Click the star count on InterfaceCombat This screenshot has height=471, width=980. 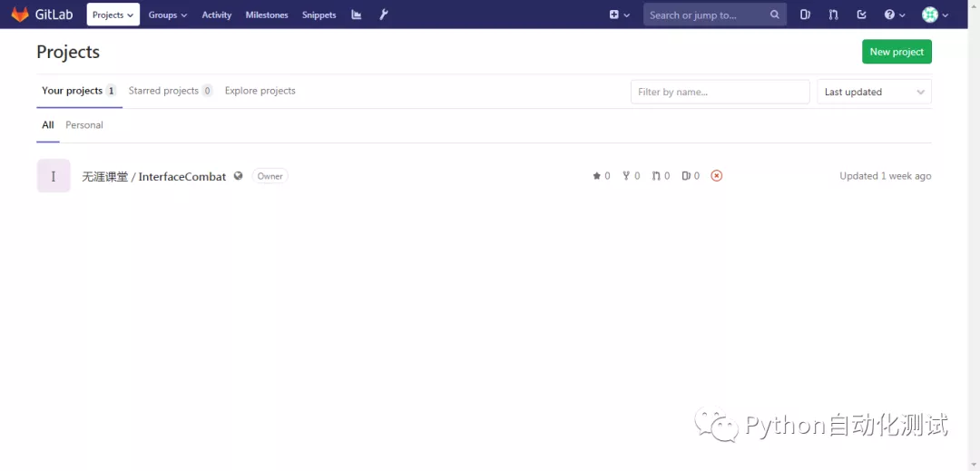pyautogui.click(x=602, y=176)
